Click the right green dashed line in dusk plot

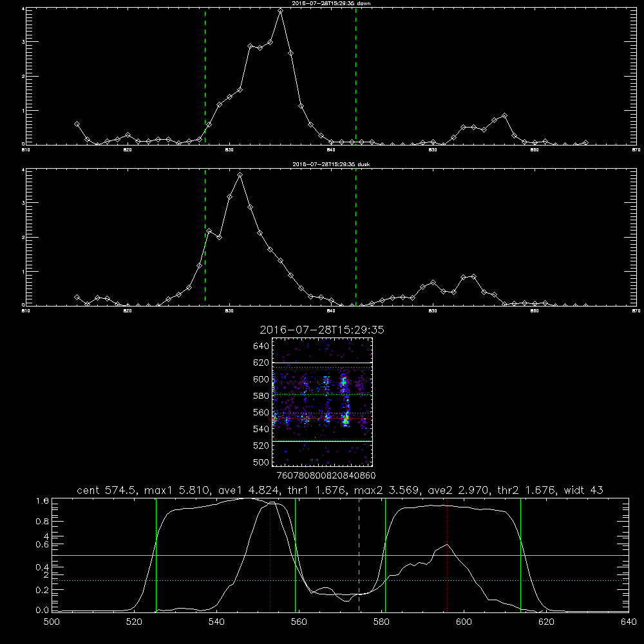click(355, 238)
